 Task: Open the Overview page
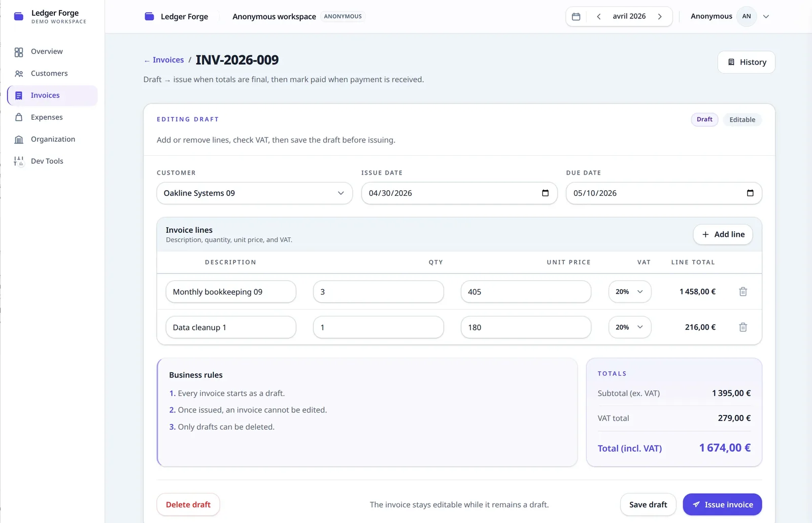[x=52, y=52]
